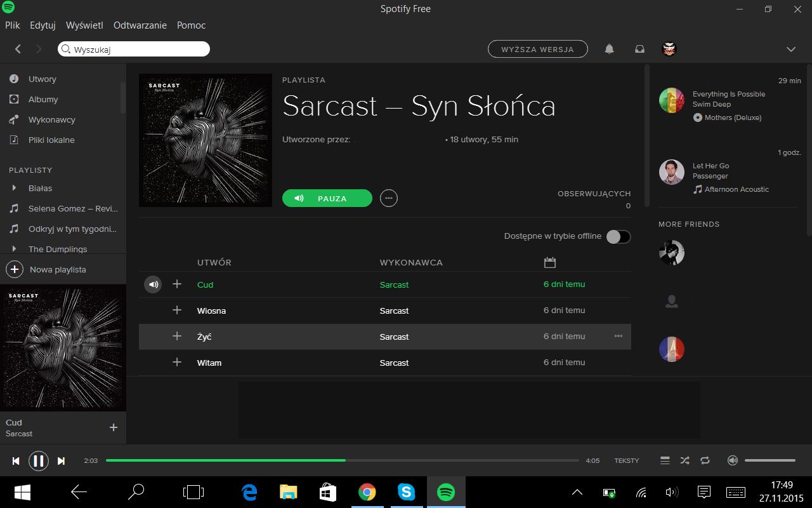Open the user profile avatar
This screenshot has width=812, height=508.
[669, 49]
